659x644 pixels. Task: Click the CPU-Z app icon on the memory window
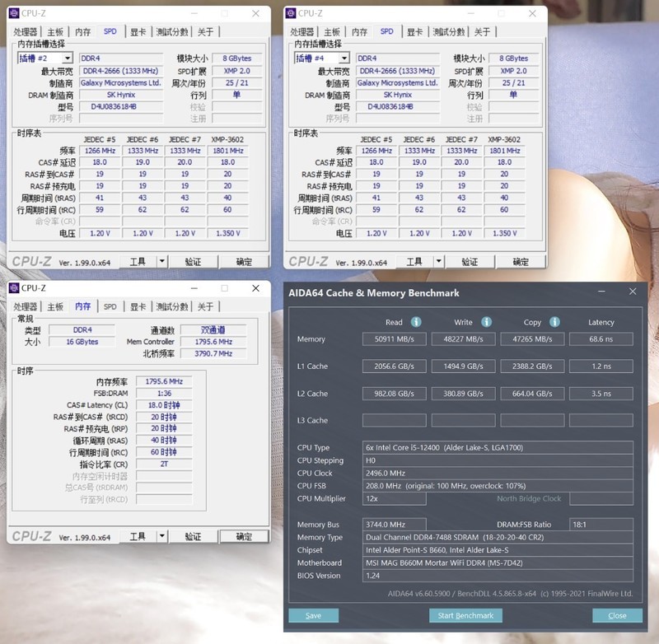click(x=14, y=289)
